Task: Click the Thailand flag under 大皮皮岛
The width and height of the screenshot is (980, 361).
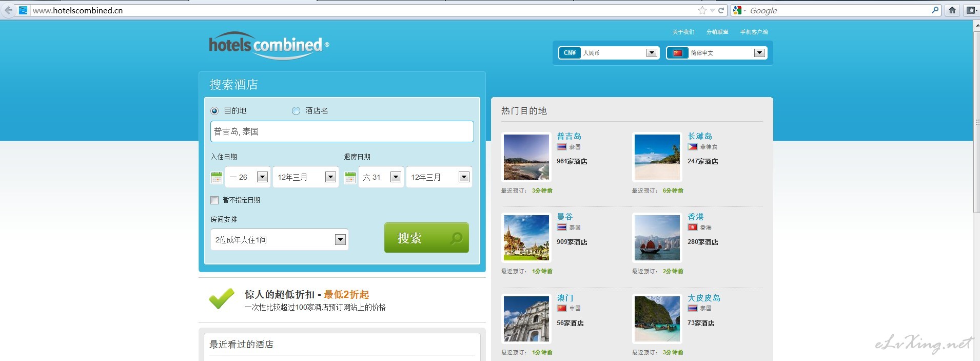Action: [x=693, y=308]
